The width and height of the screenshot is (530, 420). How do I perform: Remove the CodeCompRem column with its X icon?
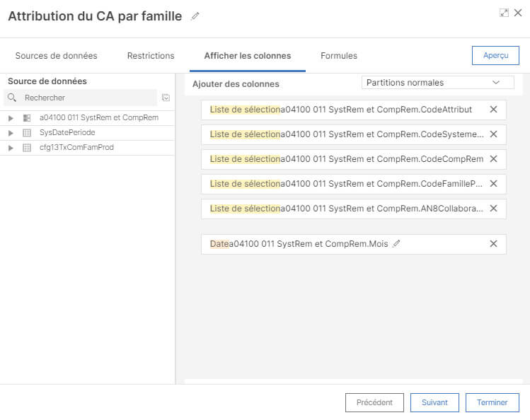(493, 159)
